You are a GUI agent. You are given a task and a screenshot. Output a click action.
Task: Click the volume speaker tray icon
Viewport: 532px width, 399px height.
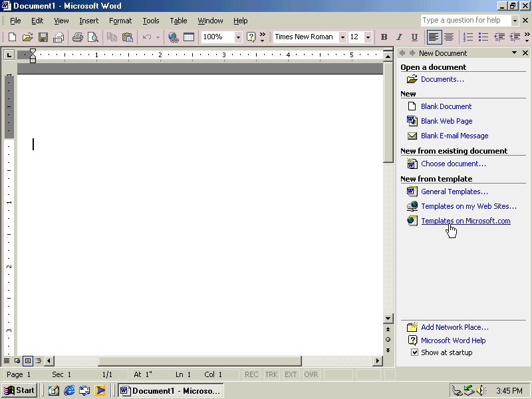(x=481, y=391)
